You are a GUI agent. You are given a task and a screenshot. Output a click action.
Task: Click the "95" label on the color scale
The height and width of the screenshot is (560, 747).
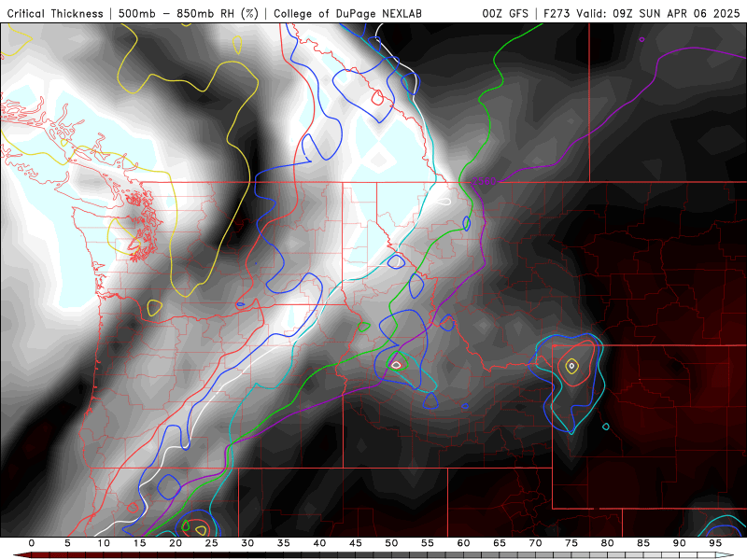click(x=715, y=543)
